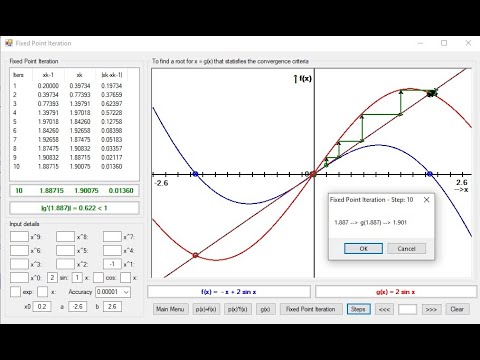Screen dimensions: 480x360
Task: Go to previous step with <<<
Action: click(384, 309)
